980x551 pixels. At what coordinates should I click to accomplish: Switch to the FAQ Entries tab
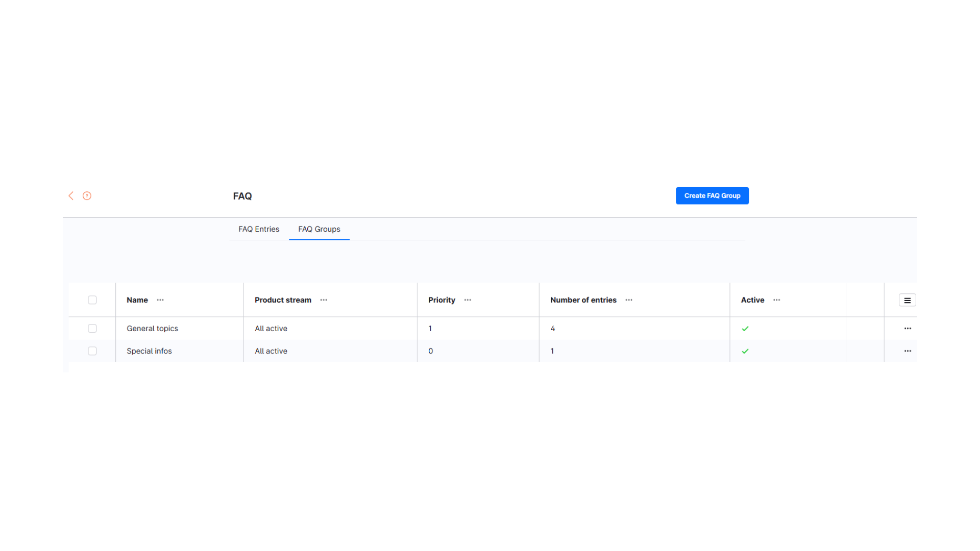coord(259,229)
